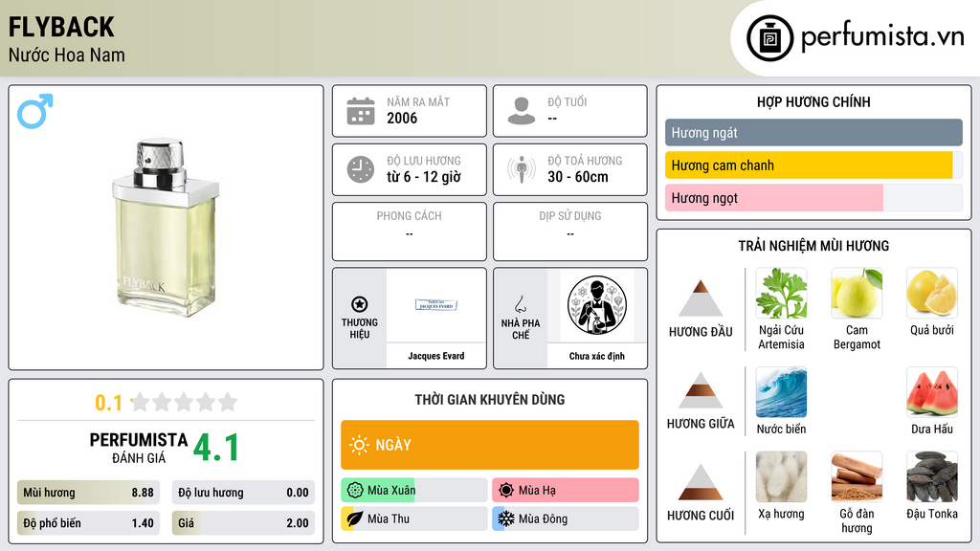The height and width of the screenshot is (551, 980).
Task: Click the flower icon for Mùa Xuân
Action: [x=355, y=491]
